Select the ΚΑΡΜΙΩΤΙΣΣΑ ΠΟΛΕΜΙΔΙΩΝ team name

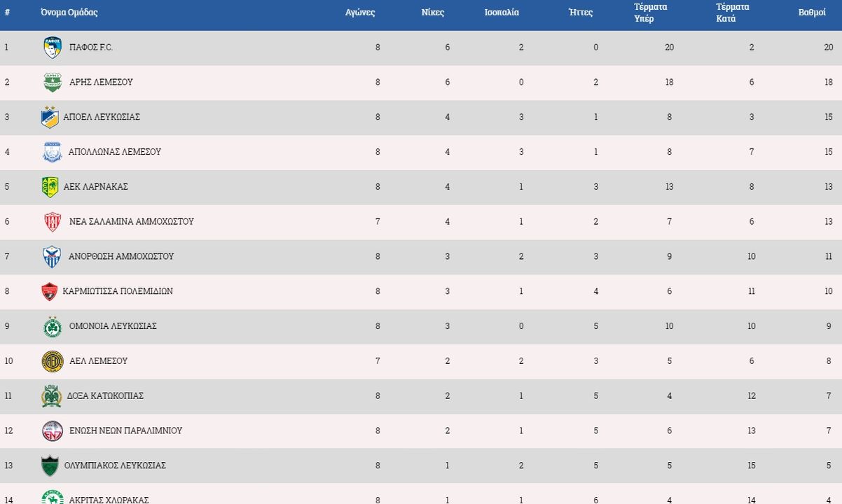118,291
